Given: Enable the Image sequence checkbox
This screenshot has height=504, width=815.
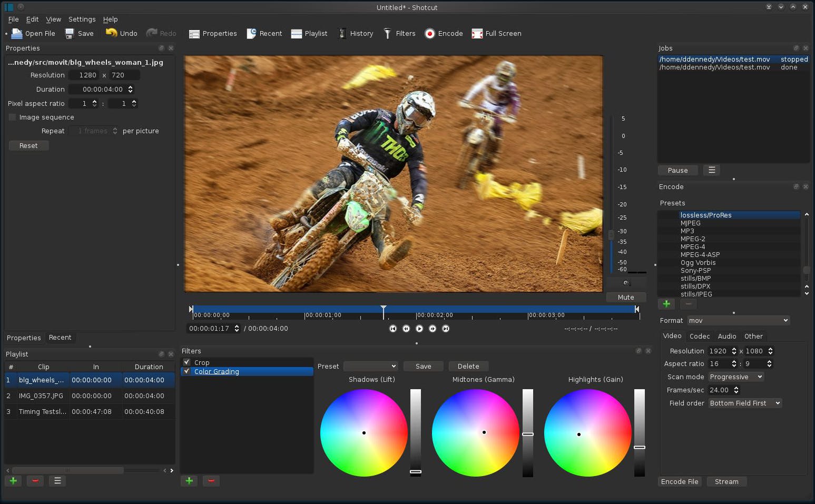Looking at the screenshot, I should [x=13, y=117].
